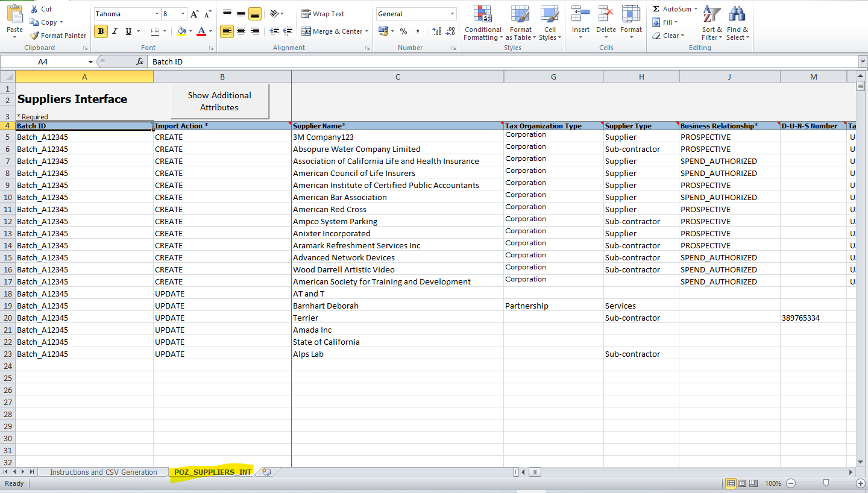Click the formula bar showing Batch ID
Image resolution: width=868 pixels, height=493 pixels.
click(x=503, y=61)
